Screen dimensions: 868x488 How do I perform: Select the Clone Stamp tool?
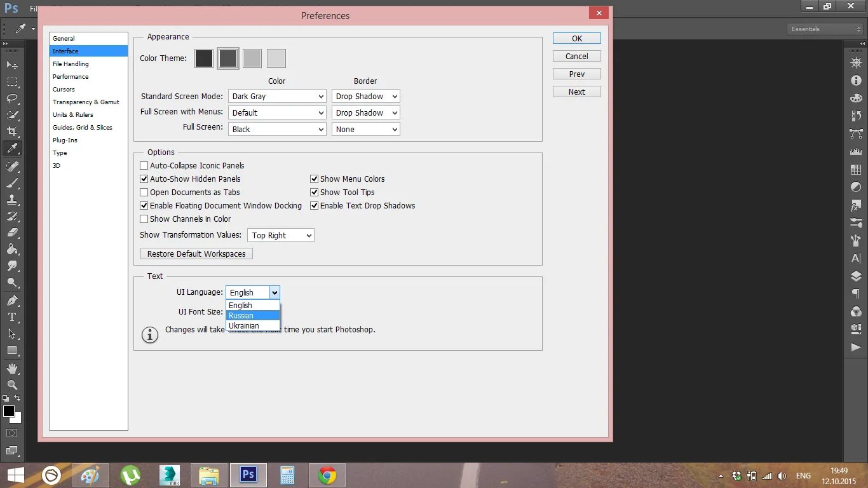click(x=12, y=199)
